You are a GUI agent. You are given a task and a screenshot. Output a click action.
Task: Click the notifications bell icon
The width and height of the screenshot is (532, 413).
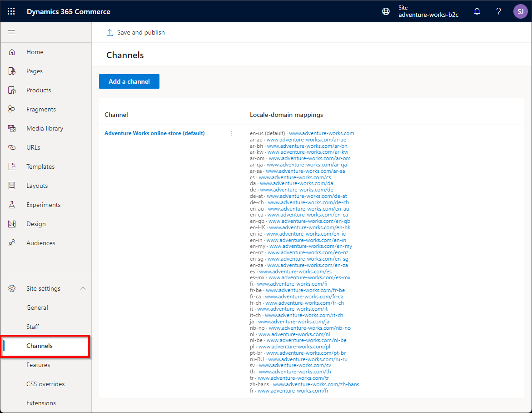477,11
